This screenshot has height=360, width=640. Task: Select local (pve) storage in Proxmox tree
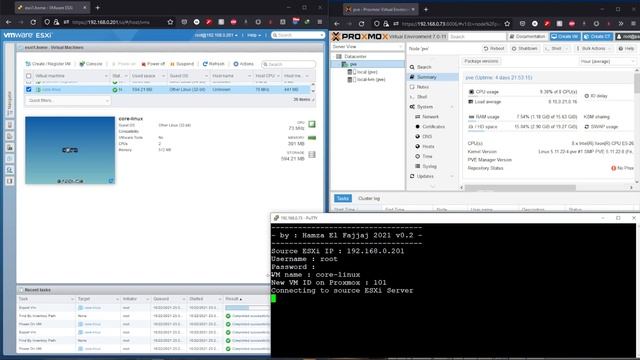(367, 72)
